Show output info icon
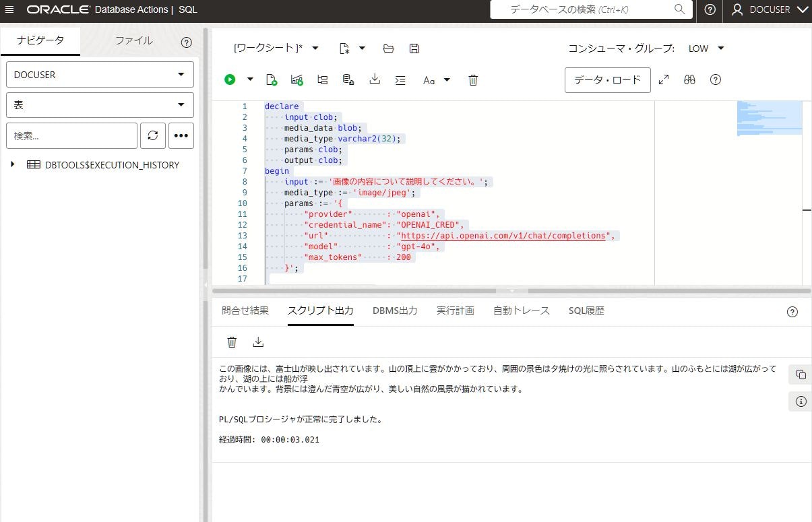Screen dimensions: 812x522 [x=801, y=401]
